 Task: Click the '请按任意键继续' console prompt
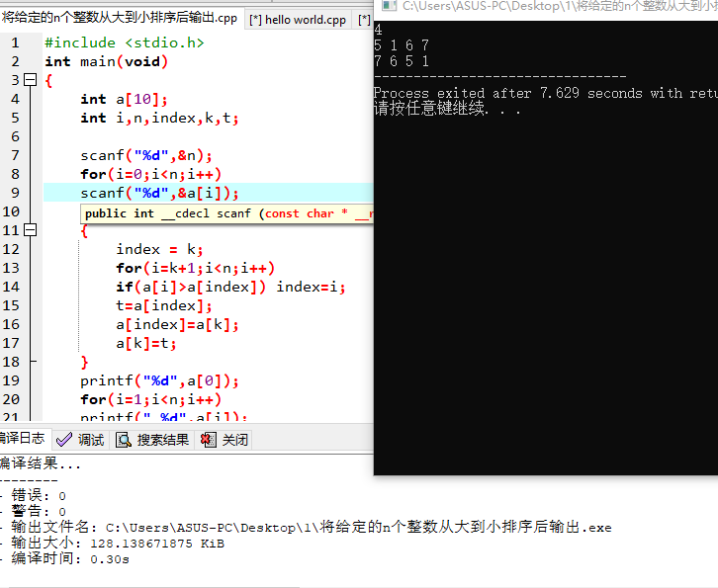click(447, 109)
